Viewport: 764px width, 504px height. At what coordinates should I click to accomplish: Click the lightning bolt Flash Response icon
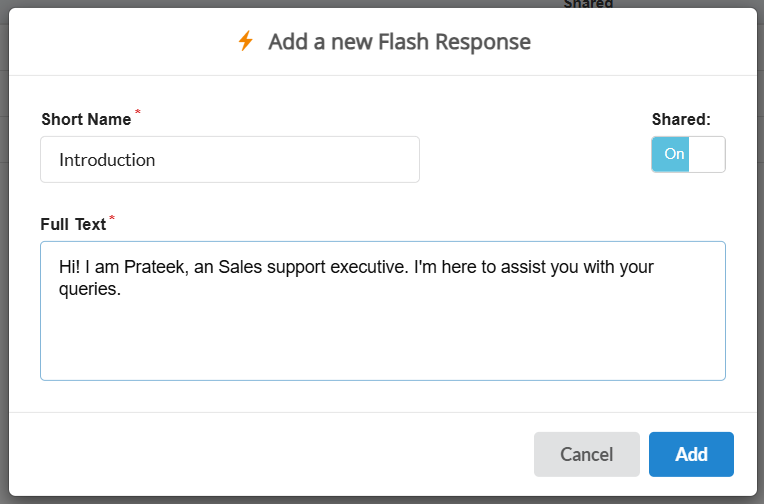[x=246, y=41]
